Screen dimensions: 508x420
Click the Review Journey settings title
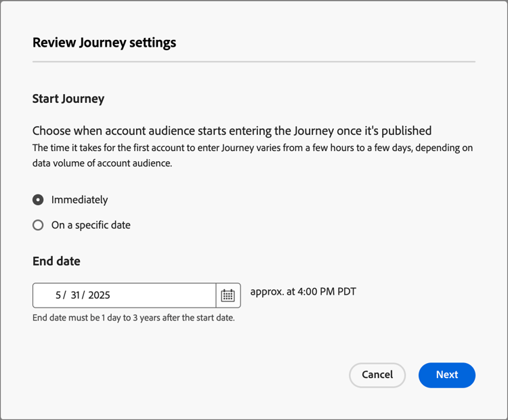click(x=104, y=43)
